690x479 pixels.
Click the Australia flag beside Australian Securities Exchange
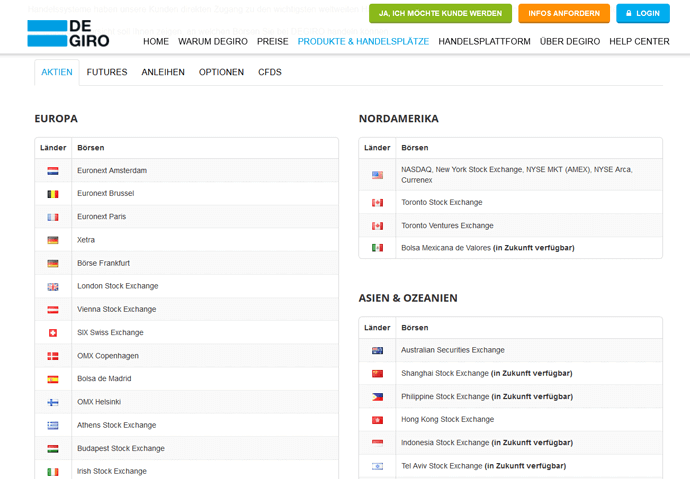pos(377,351)
